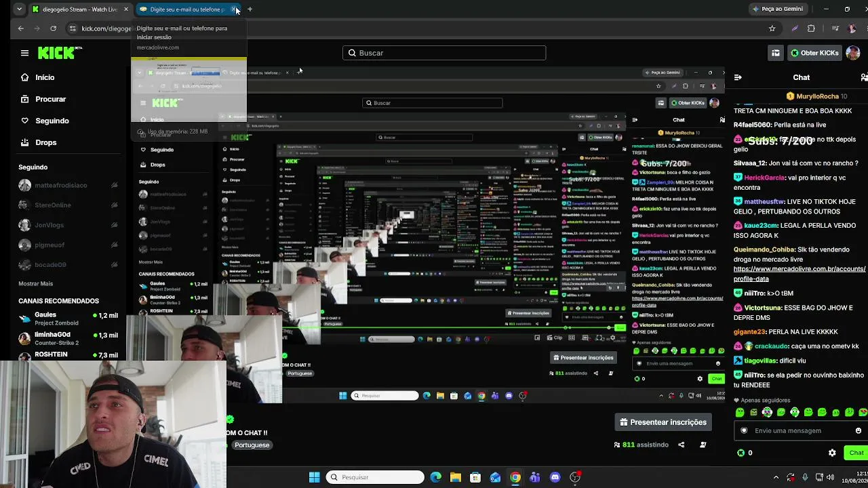
Task: Open the Kick hamburger menu
Action: [24, 53]
